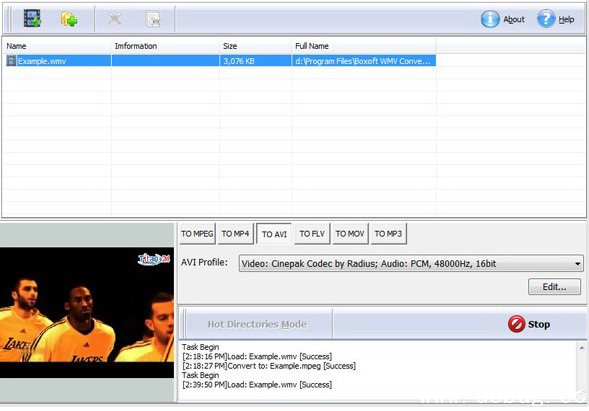Viewport: 589px width, 411px height.
Task: Click the Hot Directories Mode button
Action: coord(257,324)
